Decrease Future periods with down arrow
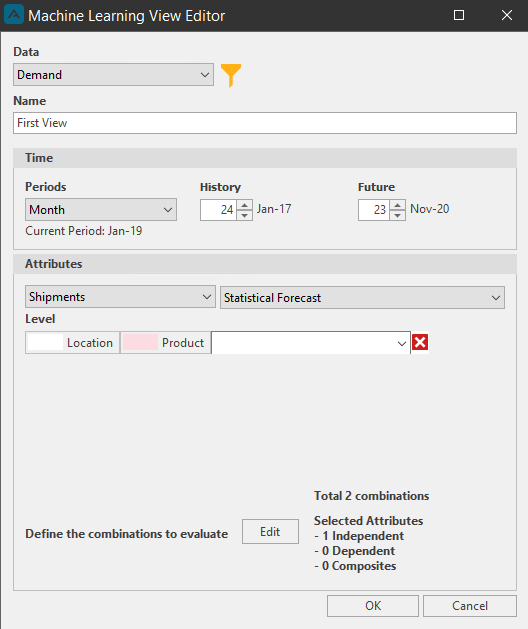Image resolution: width=528 pixels, height=629 pixels. tap(397, 215)
